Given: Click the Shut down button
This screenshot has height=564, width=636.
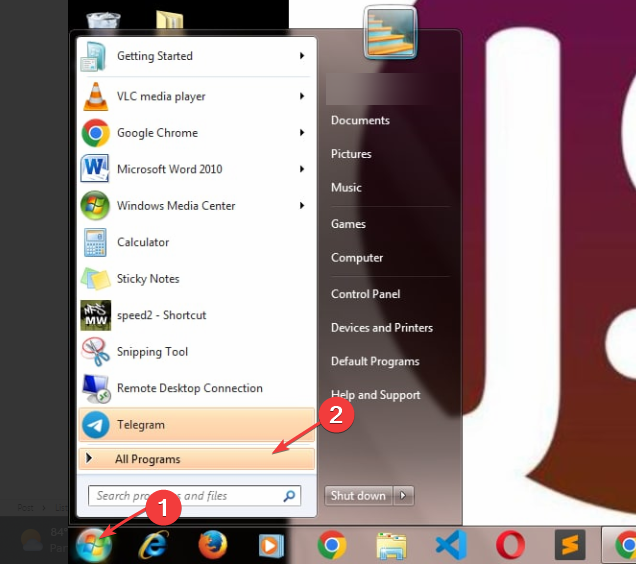Looking at the screenshot, I should [358, 495].
